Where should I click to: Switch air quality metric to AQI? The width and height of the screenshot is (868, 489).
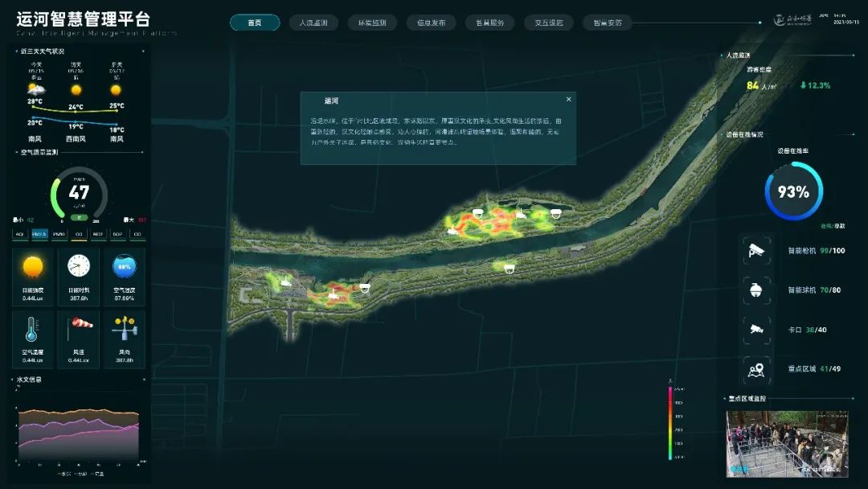18,234
